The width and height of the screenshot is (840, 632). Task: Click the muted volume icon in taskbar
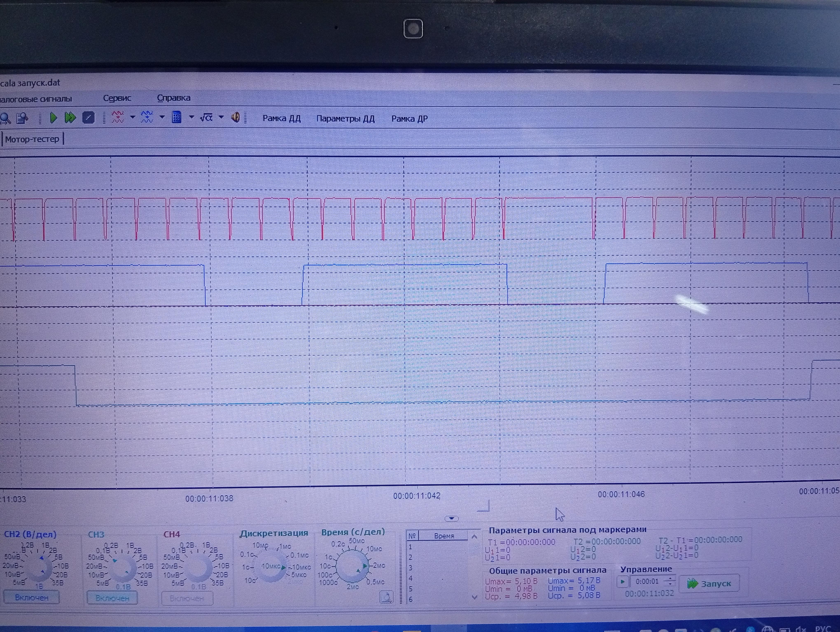[x=801, y=629]
